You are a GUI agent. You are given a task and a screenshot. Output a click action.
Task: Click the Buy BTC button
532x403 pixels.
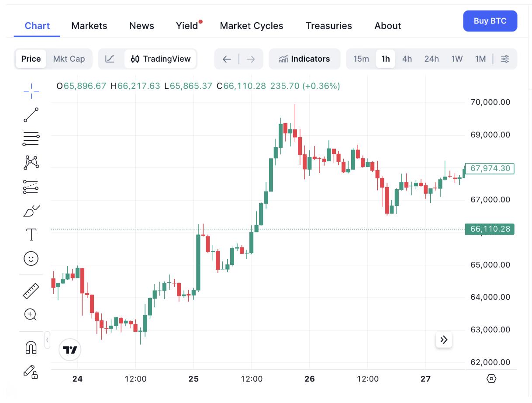[x=490, y=21]
